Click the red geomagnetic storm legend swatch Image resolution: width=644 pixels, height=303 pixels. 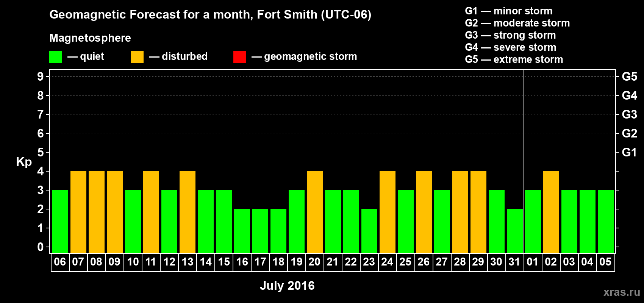239,57
